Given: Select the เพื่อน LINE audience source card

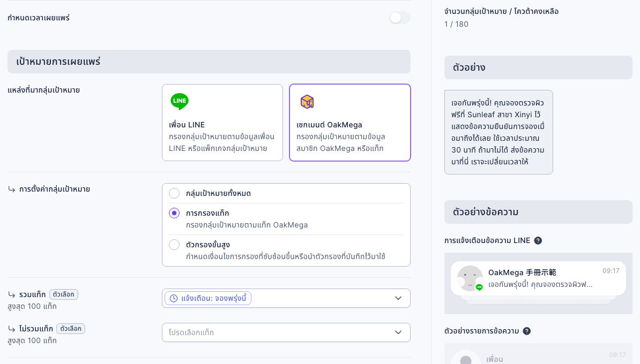Looking at the screenshot, I should tap(222, 123).
